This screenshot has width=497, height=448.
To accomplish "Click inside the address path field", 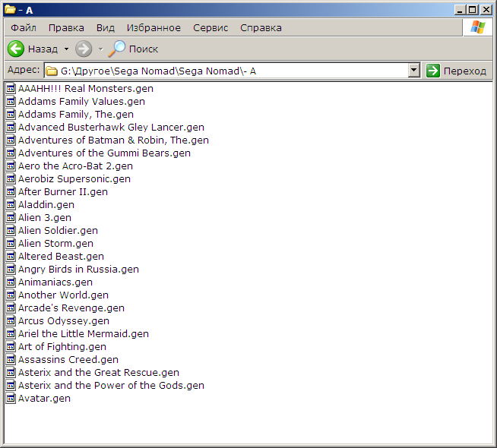I will click(228, 71).
